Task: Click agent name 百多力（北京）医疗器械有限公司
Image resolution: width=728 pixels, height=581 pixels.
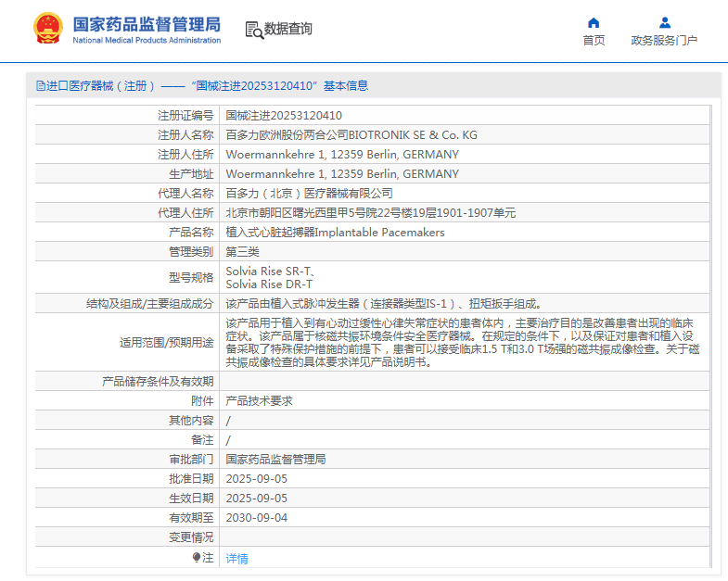Action: tap(309, 194)
